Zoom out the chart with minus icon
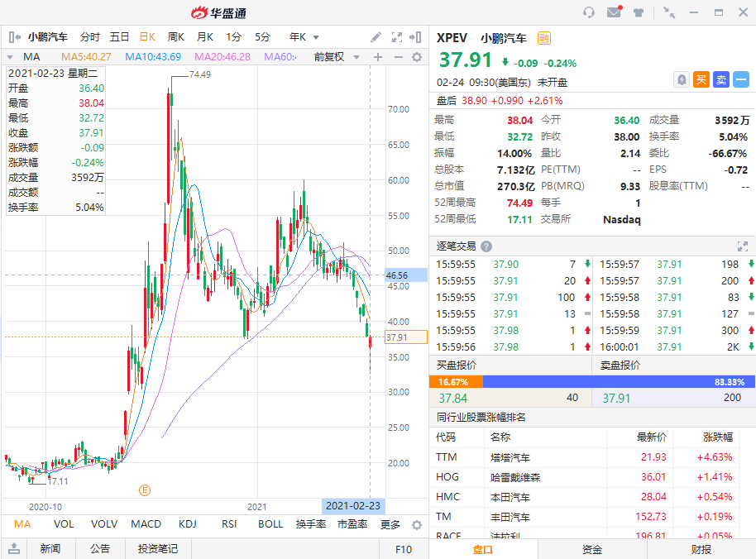 tap(398, 57)
